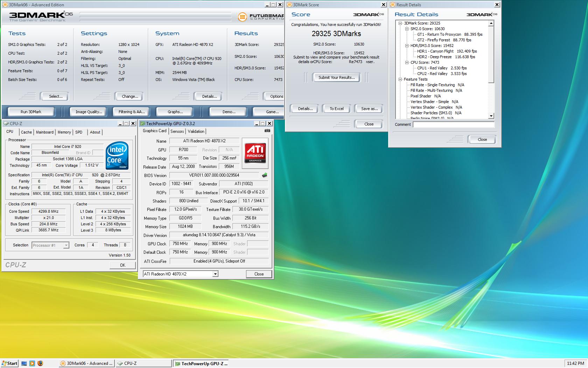
Task: Click the Graphs button
Action: point(175,112)
